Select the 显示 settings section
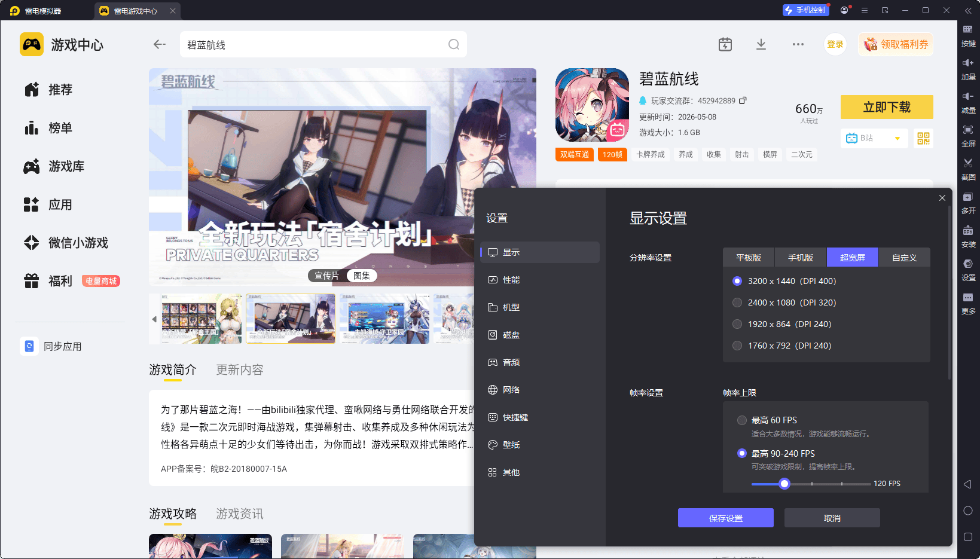The width and height of the screenshot is (980, 559). [540, 252]
